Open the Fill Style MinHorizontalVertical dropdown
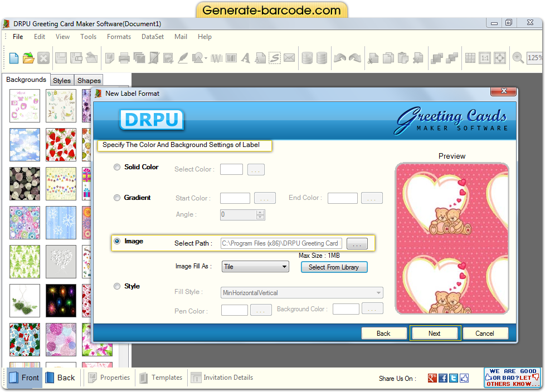545x392 pixels. click(301, 293)
